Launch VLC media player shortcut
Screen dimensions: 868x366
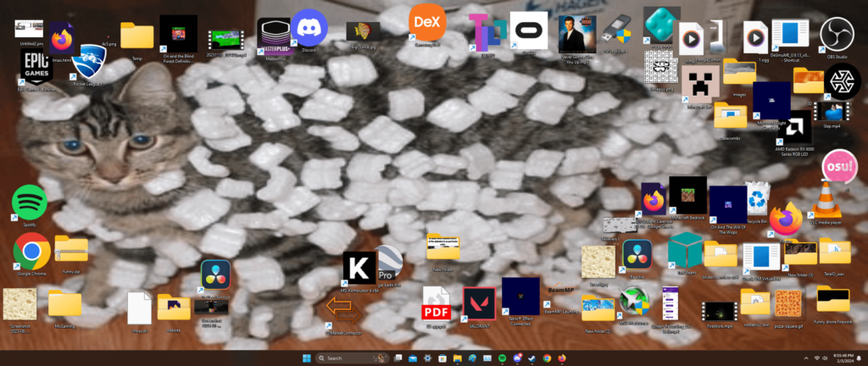pos(826,199)
